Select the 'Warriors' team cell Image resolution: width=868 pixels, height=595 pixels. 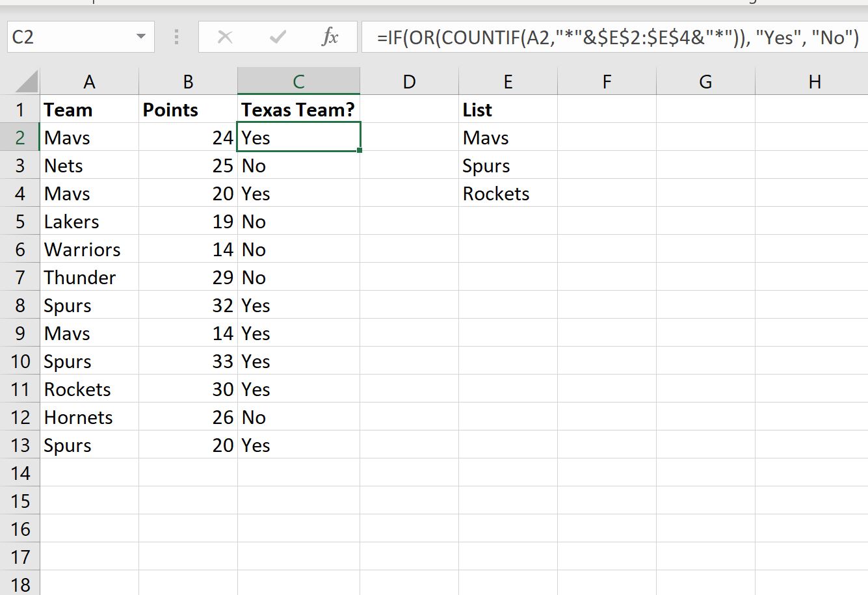tap(89, 249)
